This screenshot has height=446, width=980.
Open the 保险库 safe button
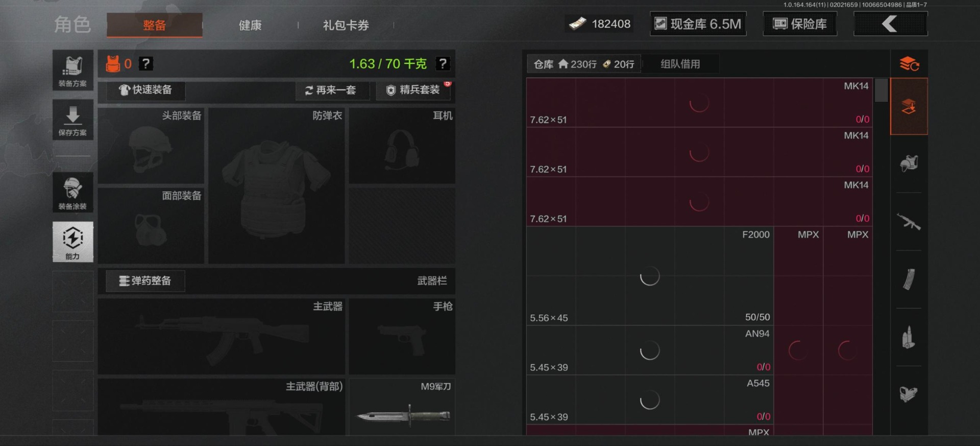pos(800,24)
